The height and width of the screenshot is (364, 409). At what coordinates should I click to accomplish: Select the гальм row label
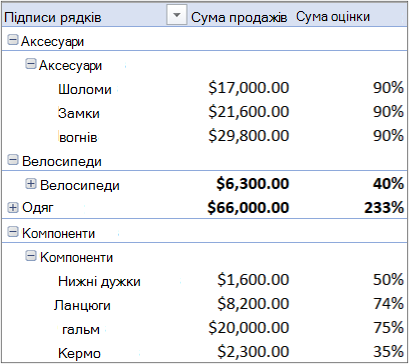[81, 330]
